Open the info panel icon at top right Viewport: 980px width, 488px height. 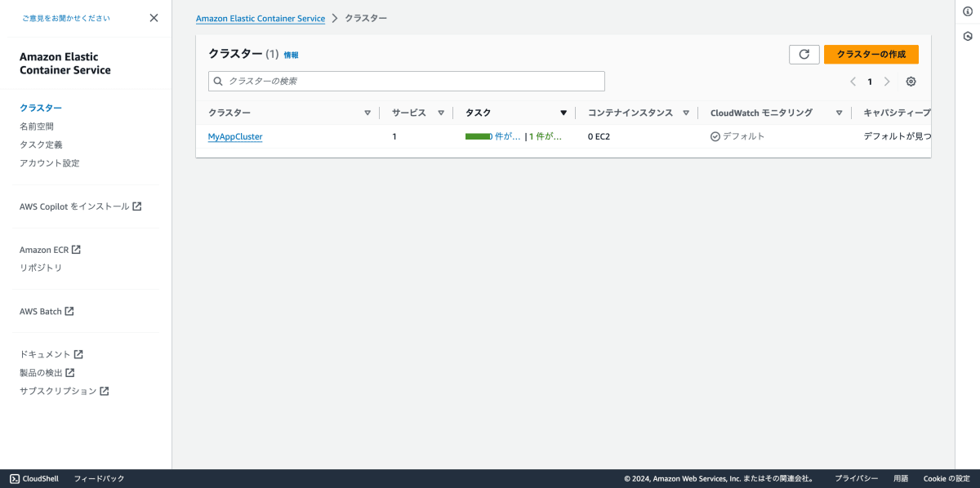[968, 11]
